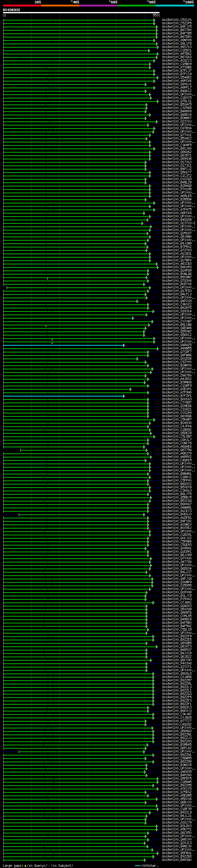Click the UniRef100_P70195 entry
The width and height of the screenshot is (197, 868).
coord(177,189)
